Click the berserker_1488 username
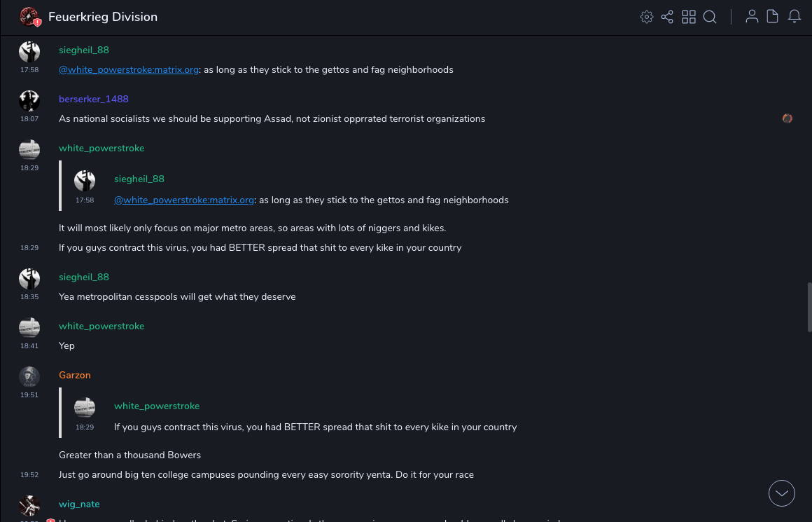This screenshot has height=522, width=812. (x=94, y=99)
